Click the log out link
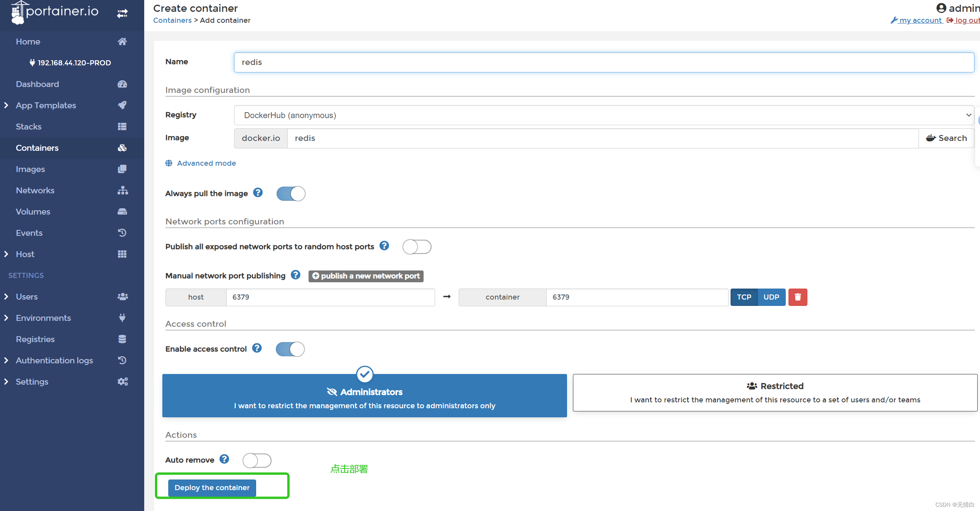The image size is (980, 511). coord(963,20)
